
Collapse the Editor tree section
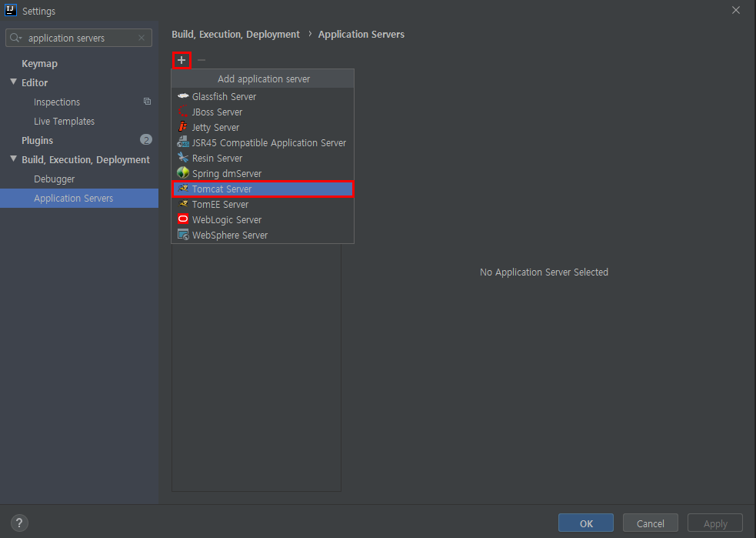(14, 82)
